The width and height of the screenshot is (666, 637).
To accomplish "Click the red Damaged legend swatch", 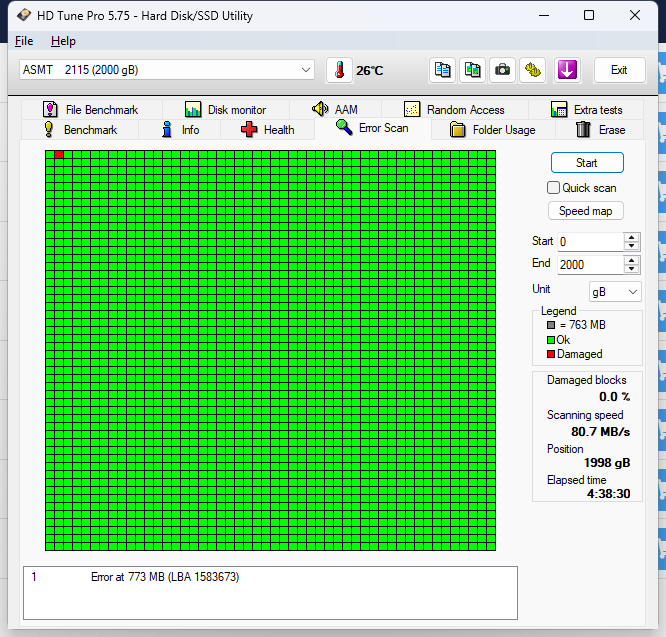I will (x=551, y=354).
